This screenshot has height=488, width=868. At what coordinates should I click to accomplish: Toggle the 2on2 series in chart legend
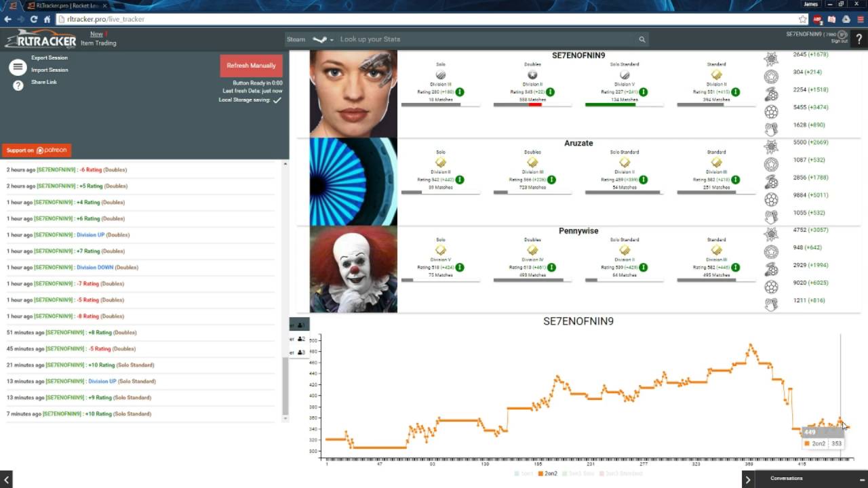pos(548,473)
